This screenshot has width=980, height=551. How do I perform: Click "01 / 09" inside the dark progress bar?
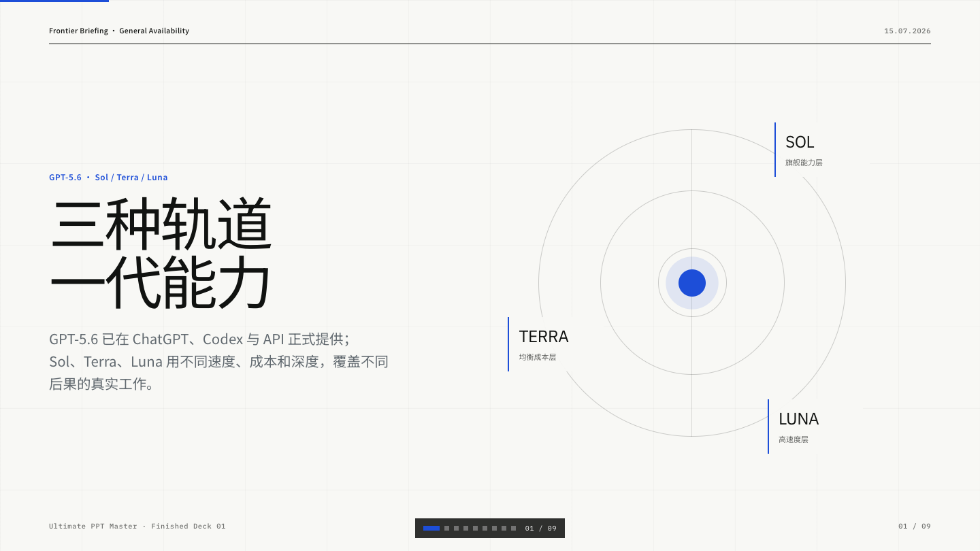[541, 529]
